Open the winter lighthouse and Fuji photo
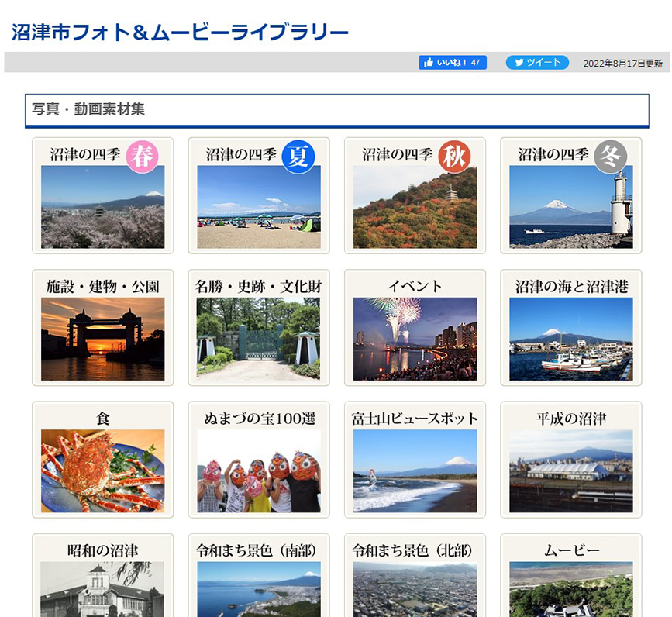This screenshot has height=617, width=672. pos(571,207)
